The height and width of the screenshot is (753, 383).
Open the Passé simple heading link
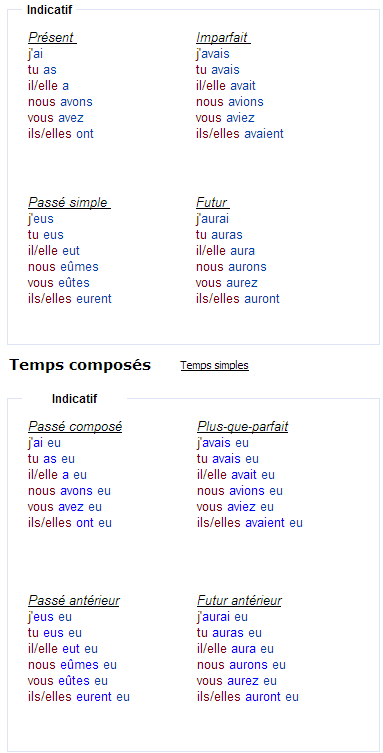point(69,203)
